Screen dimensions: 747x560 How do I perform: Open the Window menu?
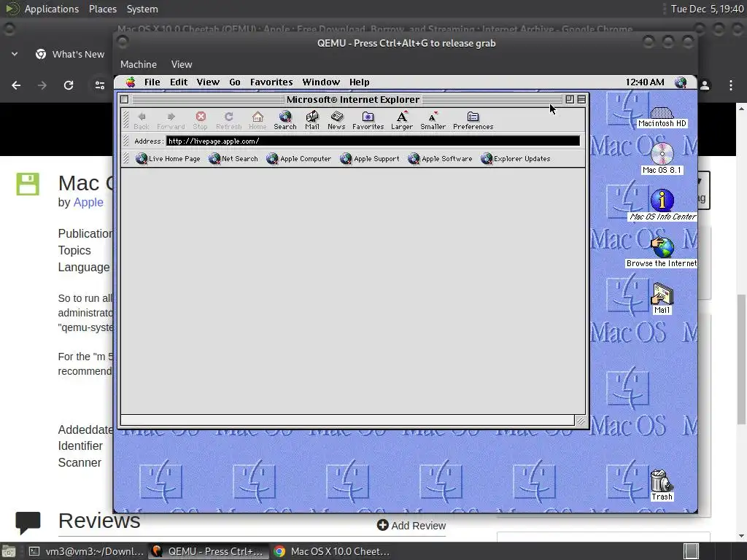pos(321,82)
